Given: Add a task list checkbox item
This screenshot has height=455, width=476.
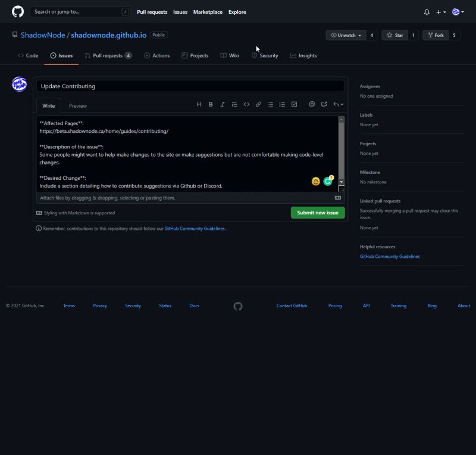Looking at the screenshot, I should (294, 104).
